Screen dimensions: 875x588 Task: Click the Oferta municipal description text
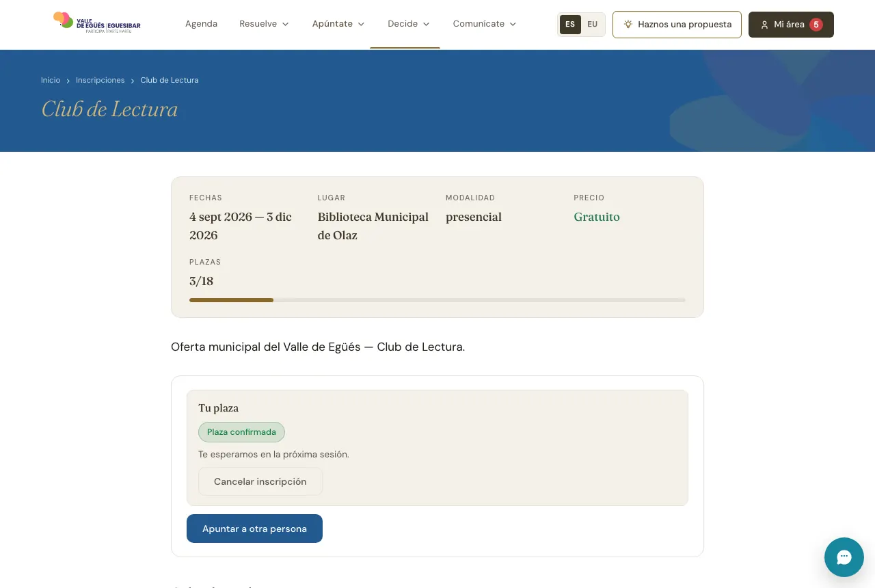click(318, 347)
